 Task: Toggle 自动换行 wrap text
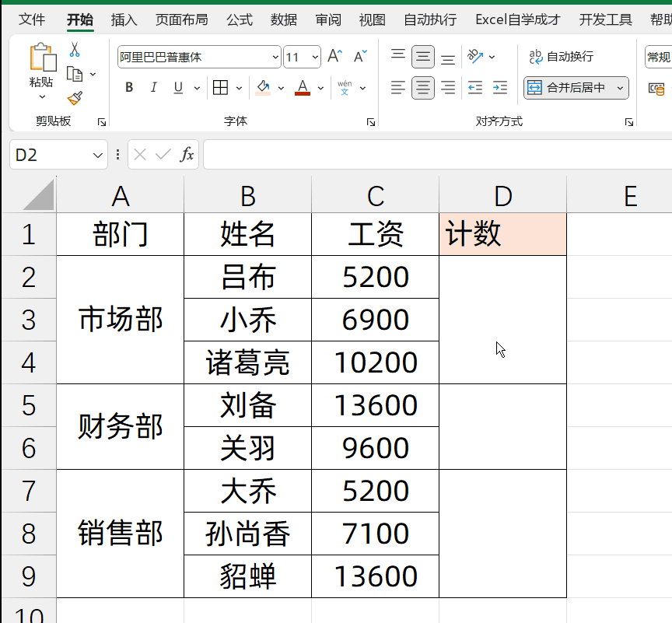click(562, 57)
